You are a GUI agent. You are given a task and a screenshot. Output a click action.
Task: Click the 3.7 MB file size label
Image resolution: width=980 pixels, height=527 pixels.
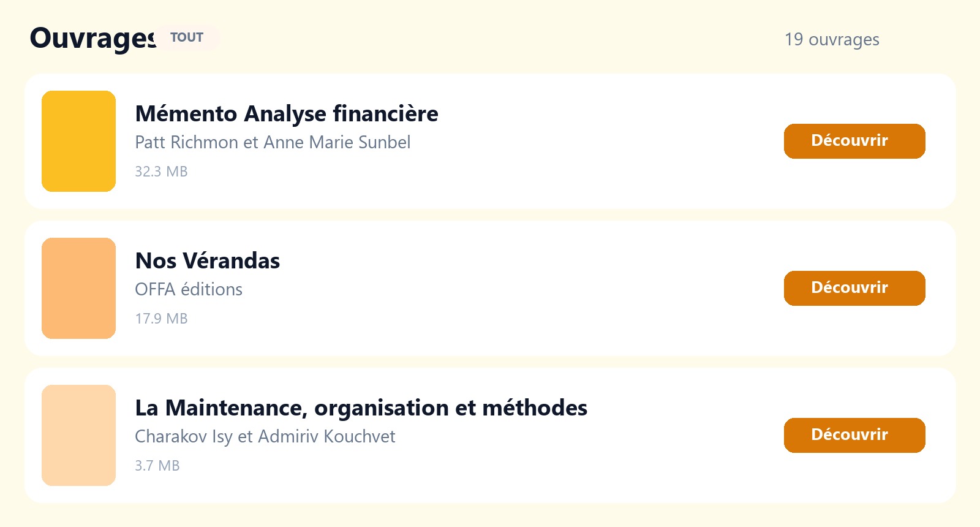pos(157,466)
